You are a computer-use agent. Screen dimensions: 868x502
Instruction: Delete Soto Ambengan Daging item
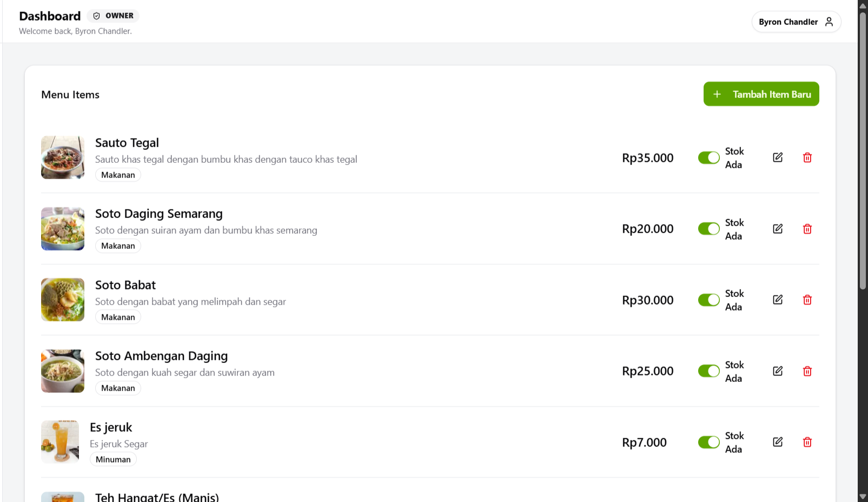pos(807,371)
